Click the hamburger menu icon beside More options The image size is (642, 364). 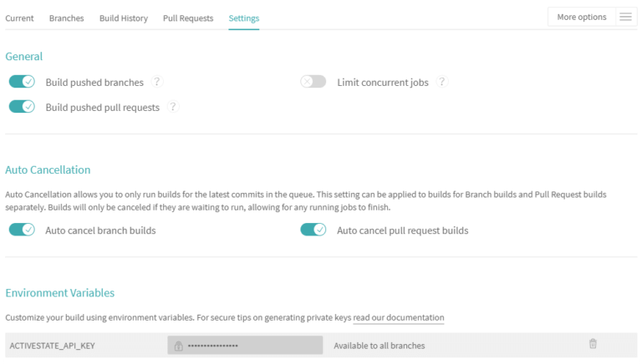point(625,17)
